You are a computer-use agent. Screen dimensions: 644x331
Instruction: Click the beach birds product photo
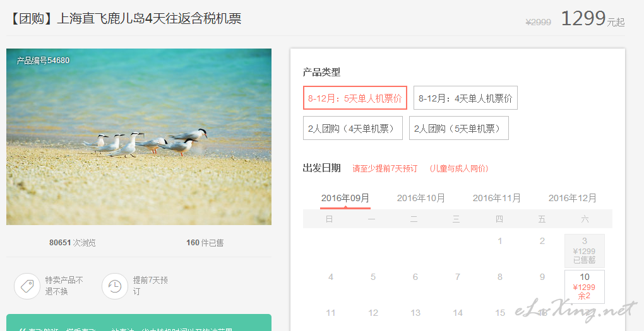pos(139,137)
